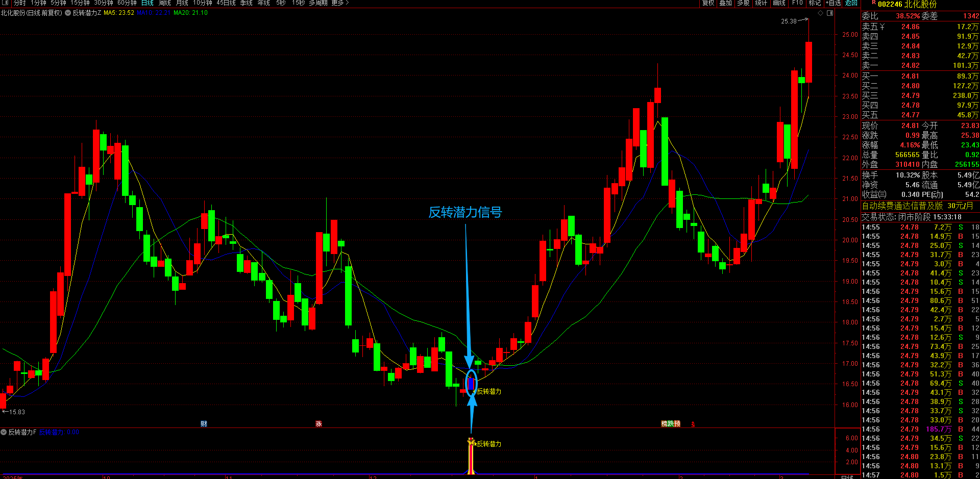Screen dimensions: 980x479
Task: Open the 画线 drawing tools
Action: (779, 3)
